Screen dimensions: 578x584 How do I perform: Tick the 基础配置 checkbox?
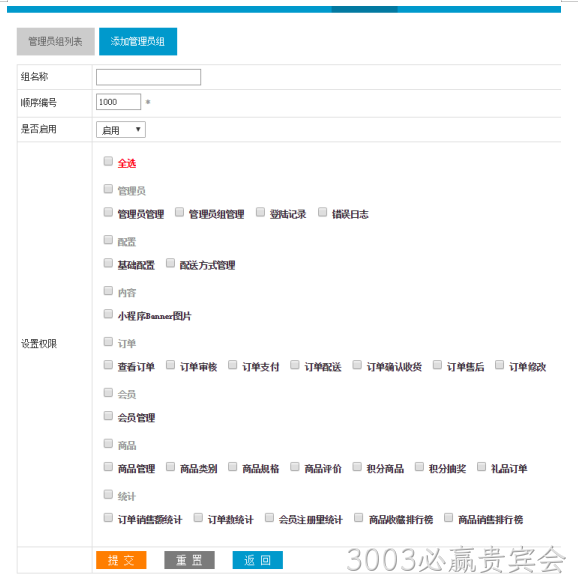pyautogui.click(x=108, y=263)
